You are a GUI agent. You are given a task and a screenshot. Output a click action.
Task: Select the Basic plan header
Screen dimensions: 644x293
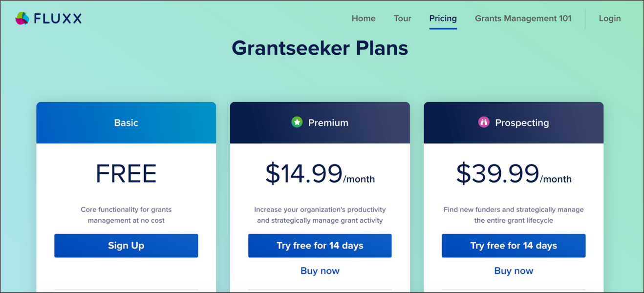click(126, 123)
